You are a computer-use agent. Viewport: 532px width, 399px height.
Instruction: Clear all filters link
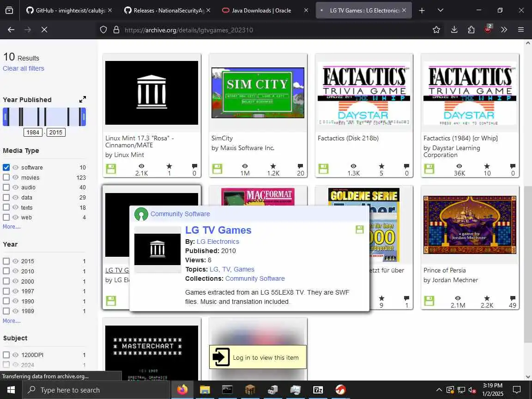click(x=24, y=68)
